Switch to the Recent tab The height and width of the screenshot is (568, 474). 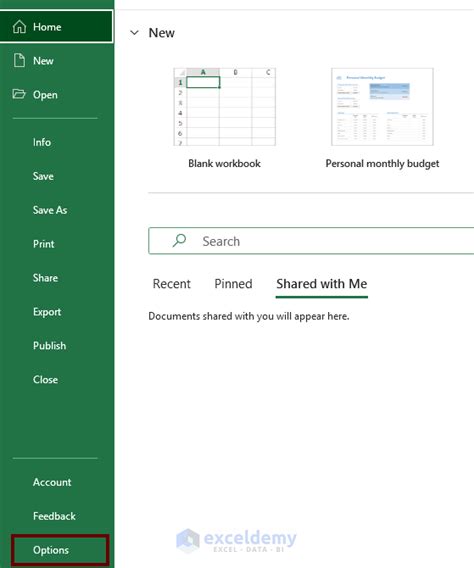click(x=171, y=284)
